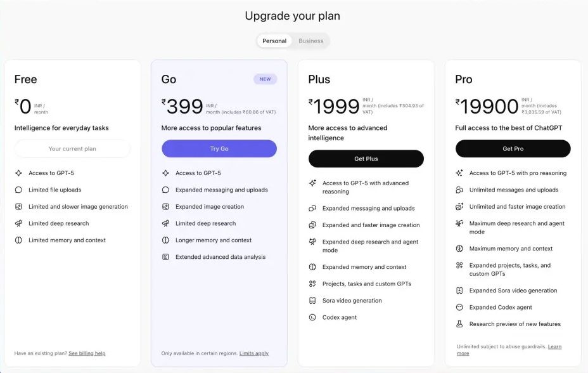588x373 pixels.
Task: Select the Personal plans tab
Action: 274,41
